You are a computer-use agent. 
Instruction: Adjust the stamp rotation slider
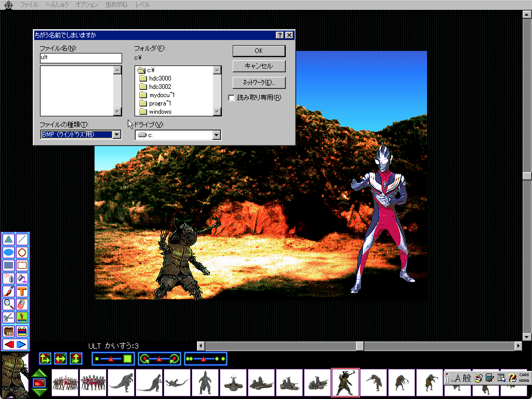(x=159, y=358)
